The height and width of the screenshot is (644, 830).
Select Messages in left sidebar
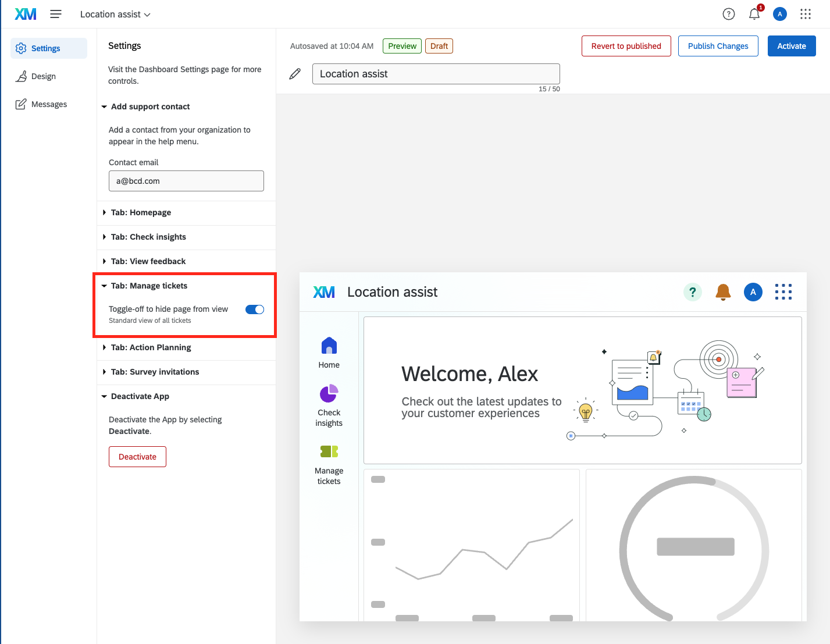(49, 104)
